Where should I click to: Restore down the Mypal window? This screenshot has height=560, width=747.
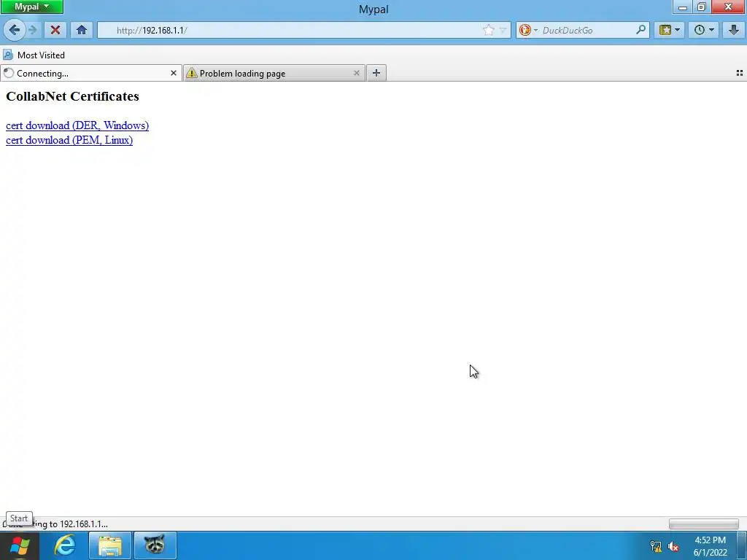[701, 7]
